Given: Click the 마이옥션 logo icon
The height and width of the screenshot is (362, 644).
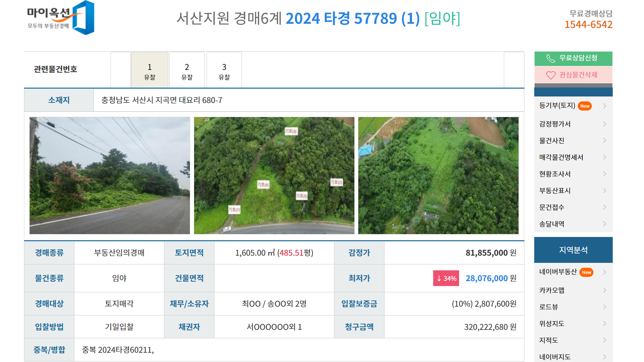Looking at the screenshot, I should [83, 18].
